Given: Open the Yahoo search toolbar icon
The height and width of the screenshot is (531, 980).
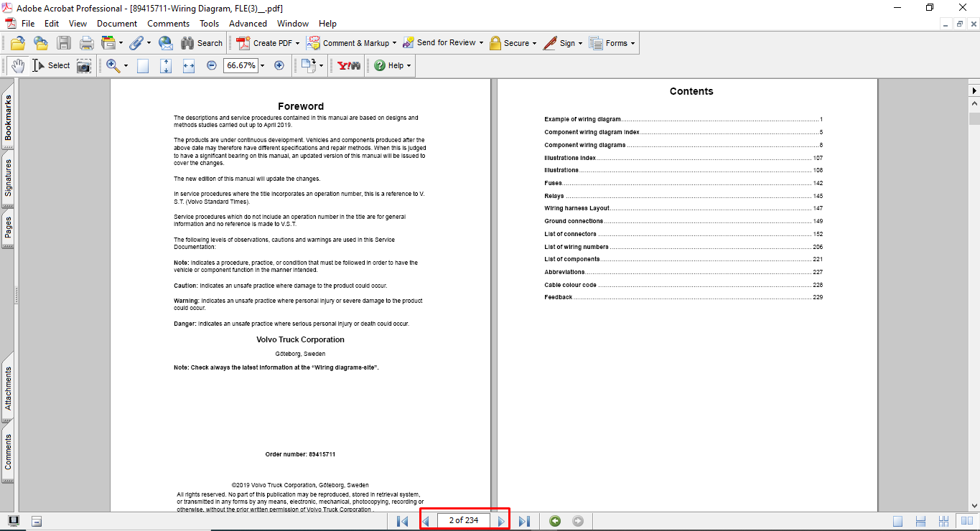Looking at the screenshot, I should click(x=349, y=65).
